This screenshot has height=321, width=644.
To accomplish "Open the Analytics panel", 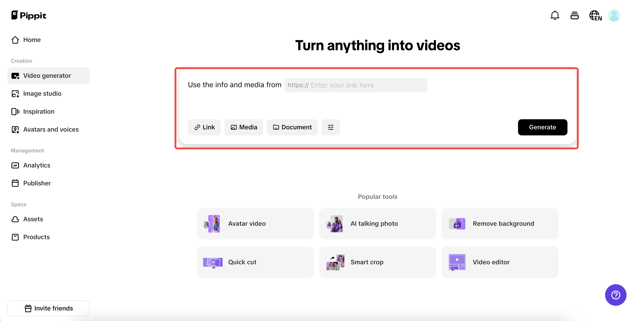I will (x=37, y=165).
